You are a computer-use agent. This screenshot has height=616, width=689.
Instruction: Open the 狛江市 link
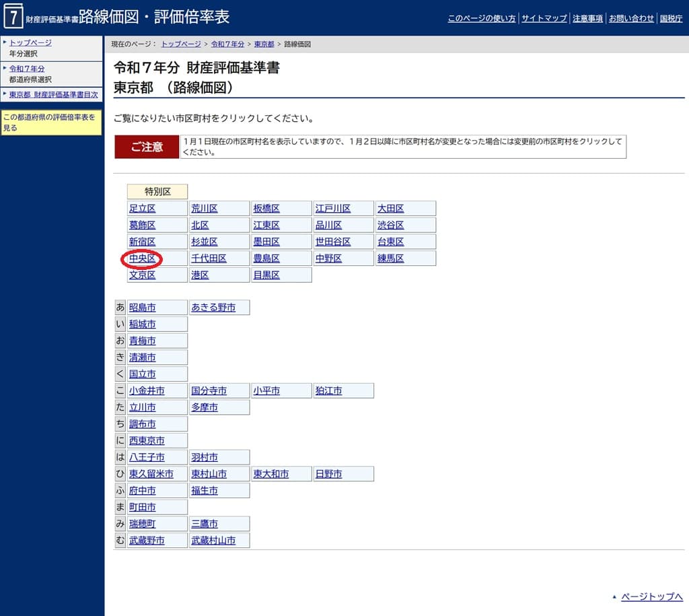click(328, 391)
